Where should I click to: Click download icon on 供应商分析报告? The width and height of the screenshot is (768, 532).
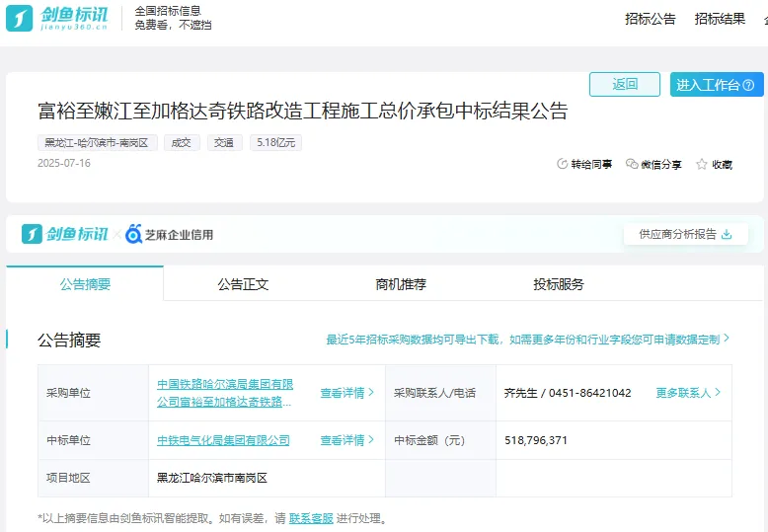coord(728,235)
